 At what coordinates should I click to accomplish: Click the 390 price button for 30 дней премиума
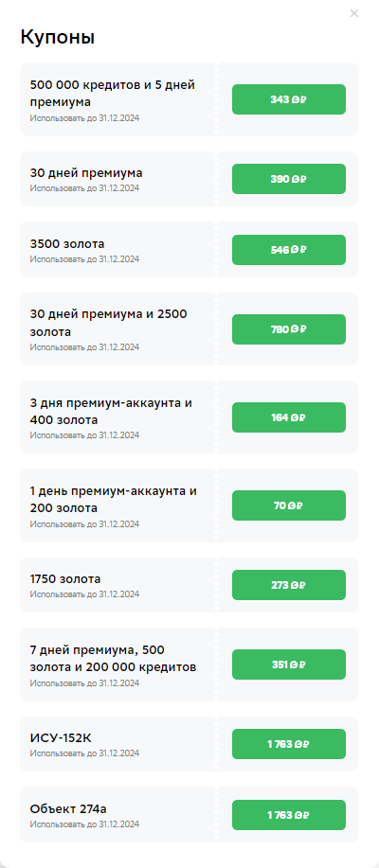point(289,179)
